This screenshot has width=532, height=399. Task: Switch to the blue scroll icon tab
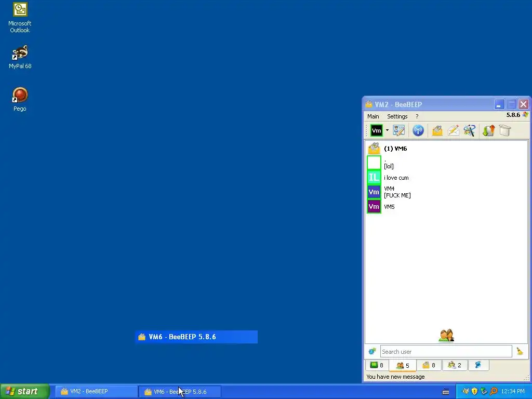(x=478, y=365)
